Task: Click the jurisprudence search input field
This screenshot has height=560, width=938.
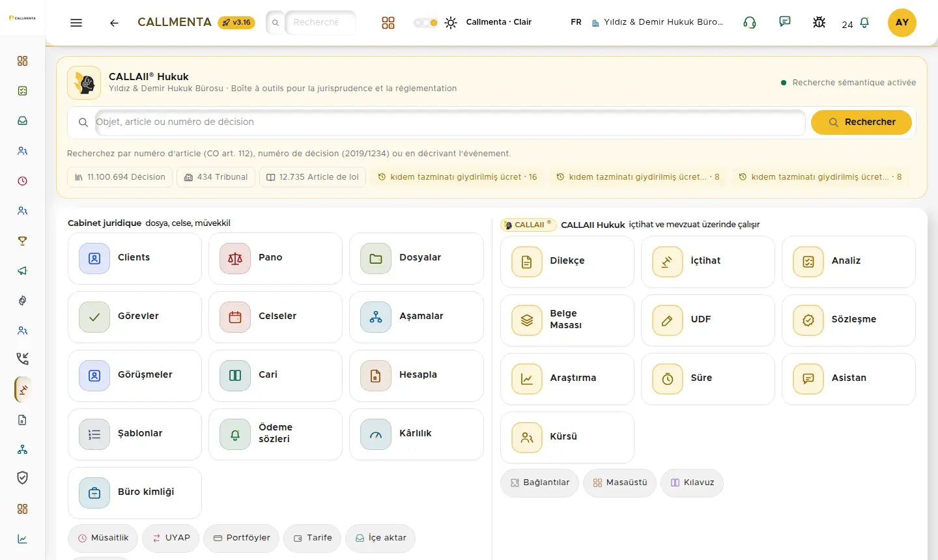Action: tap(450, 122)
